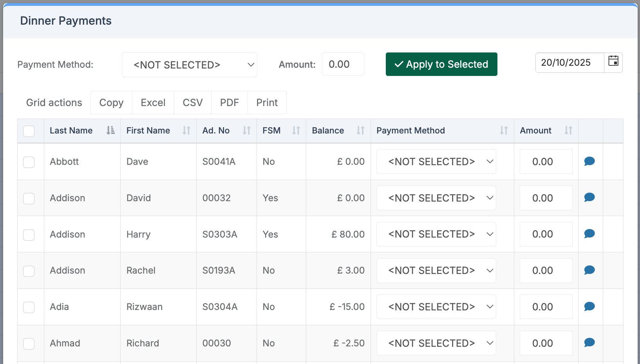Open comment bubble for Rizwaan Adia
Image resolution: width=640 pixels, height=364 pixels.
(x=589, y=306)
